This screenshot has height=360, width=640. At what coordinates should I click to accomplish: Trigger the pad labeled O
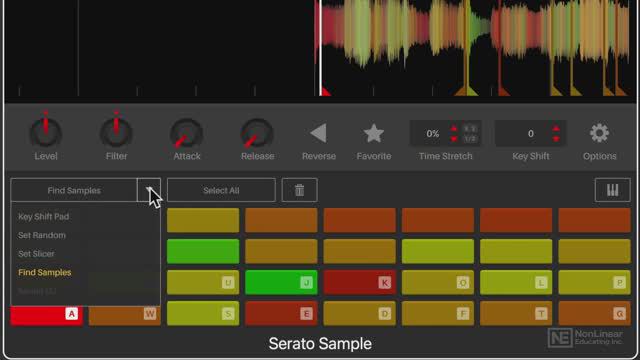pyautogui.click(x=438, y=282)
